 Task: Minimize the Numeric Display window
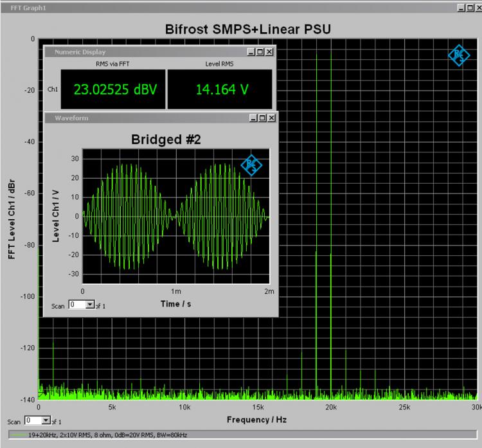(251, 51)
